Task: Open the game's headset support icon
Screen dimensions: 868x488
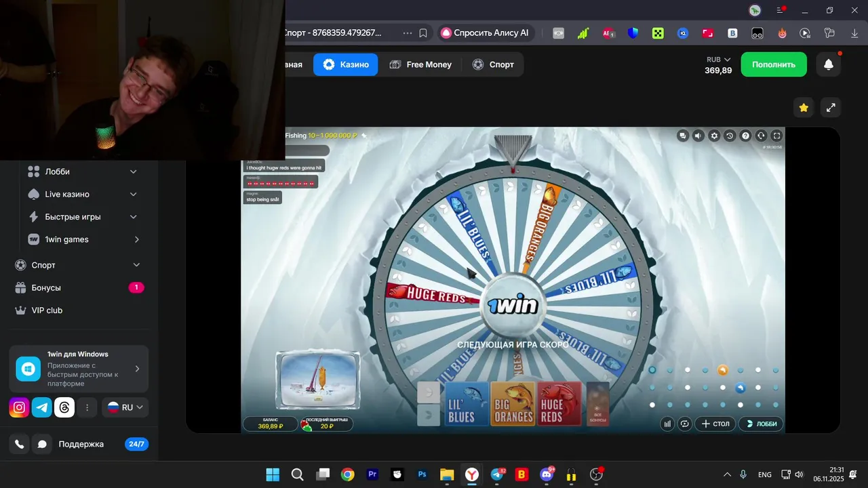Action: (x=761, y=136)
